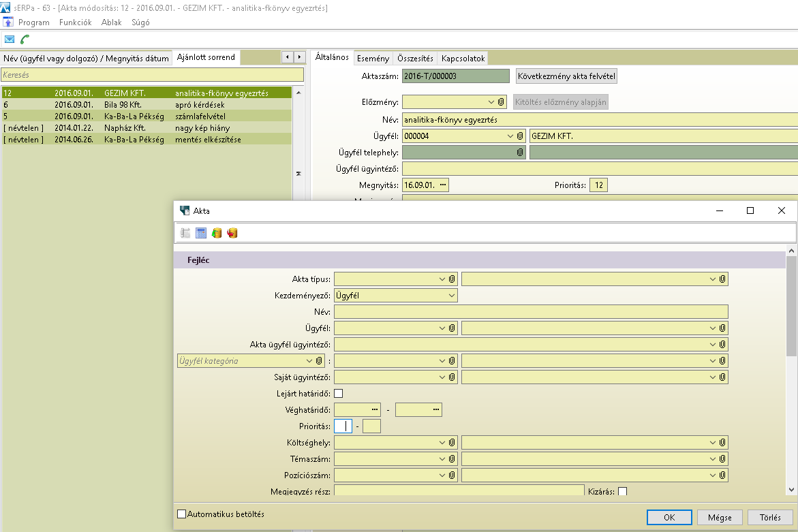Click the Következmény akta felvétel button

(566, 76)
